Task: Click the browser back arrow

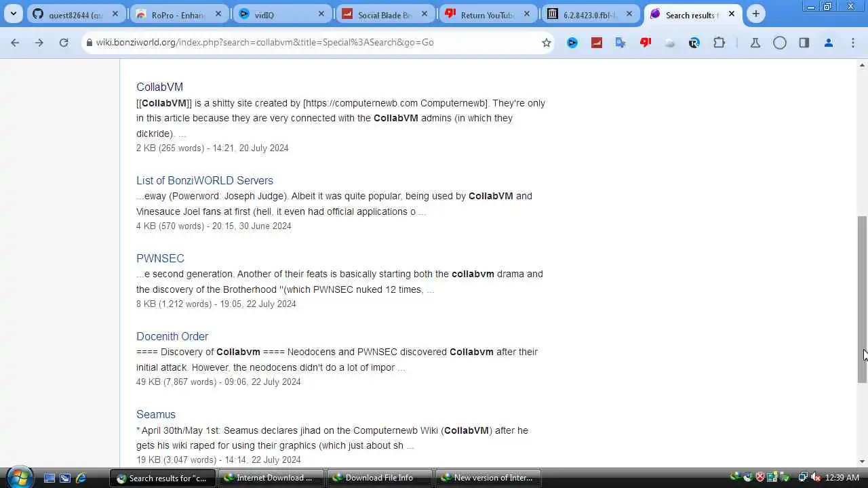Action: point(15,43)
